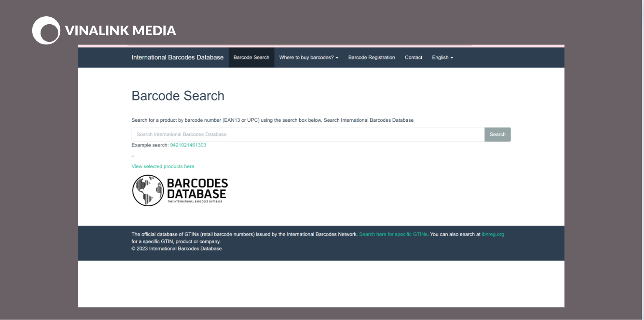The height and width of the screenshot is (320, 644).
Task: Click the 2023 International Barcodes Database copyright text
Action: point(177,248)
